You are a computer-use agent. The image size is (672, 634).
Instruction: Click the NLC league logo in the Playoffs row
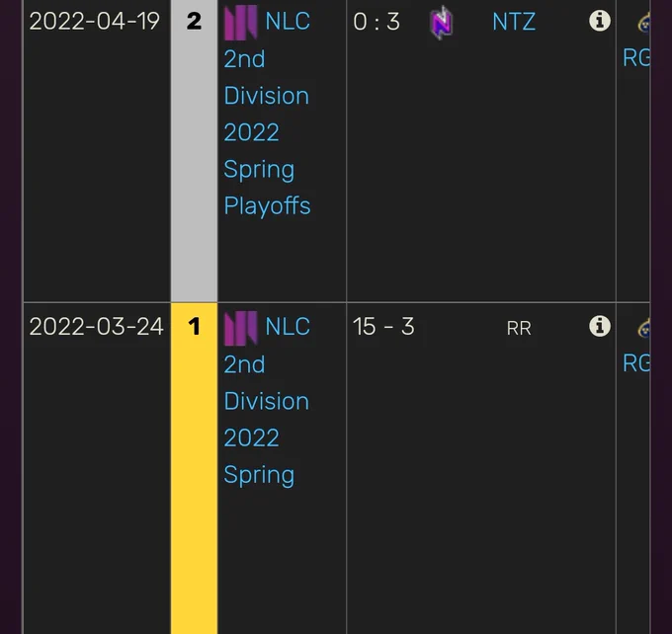click(x=241, y=23)
